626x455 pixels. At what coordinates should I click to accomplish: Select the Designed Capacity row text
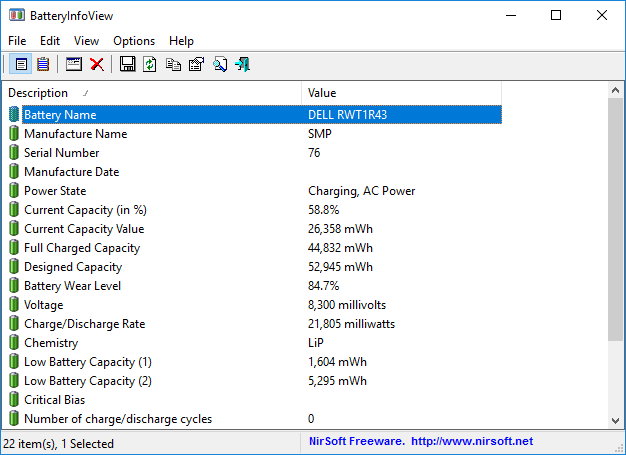[73, 267]
